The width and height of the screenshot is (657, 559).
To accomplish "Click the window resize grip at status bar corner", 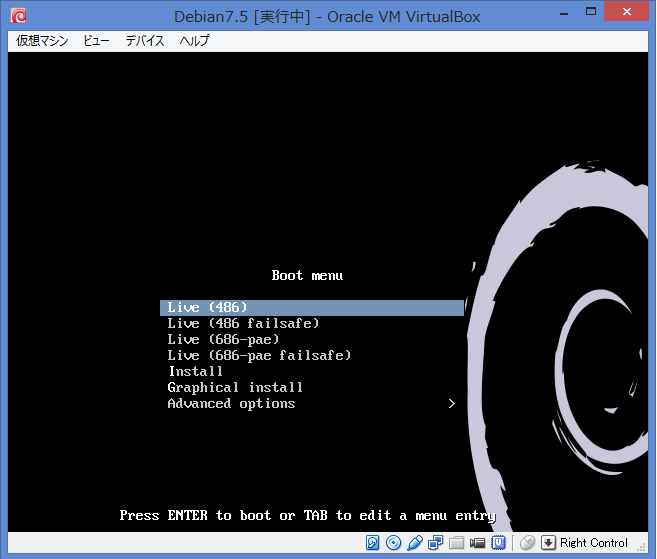I will point(641,546).
